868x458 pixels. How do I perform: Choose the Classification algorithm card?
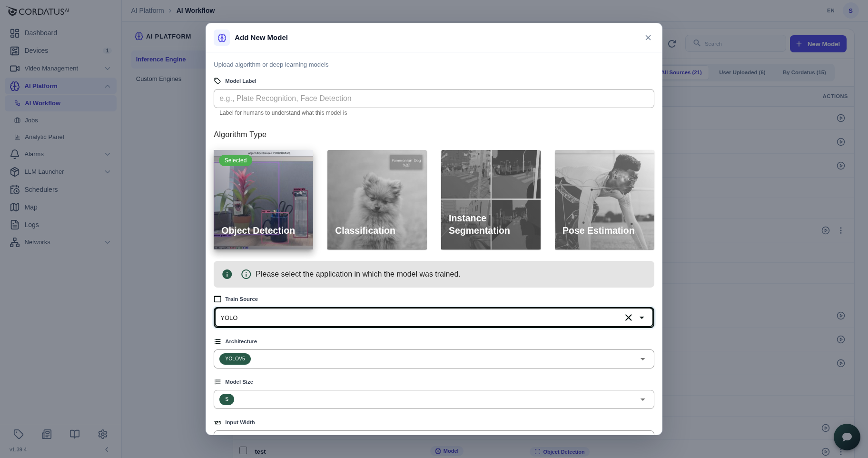[377, 200]
